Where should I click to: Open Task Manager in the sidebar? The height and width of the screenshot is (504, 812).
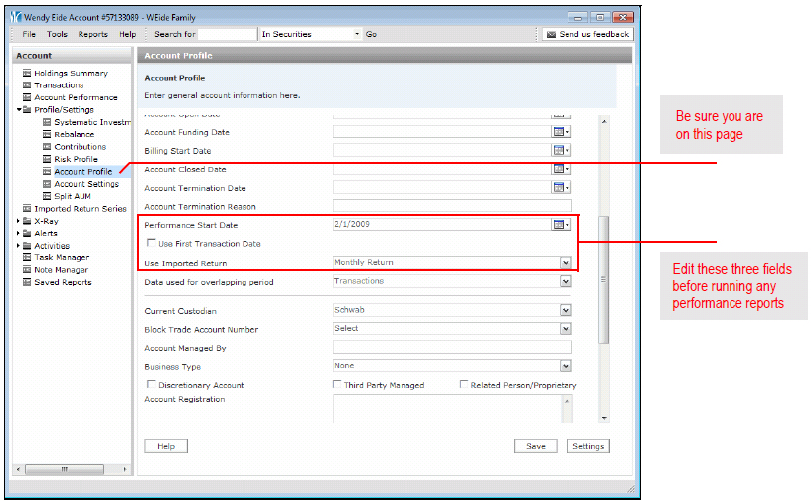point(62,257)
